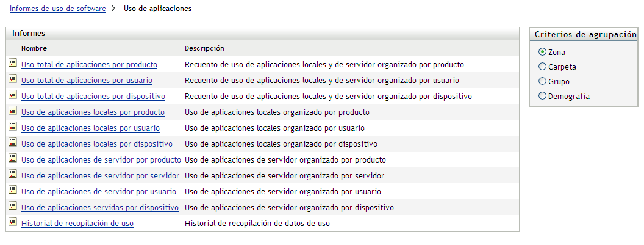Click report icon beside Uso de aplicaciones locales por producto
Image resolution: width=644 pixels, height=245 pixels.
click(12, 111)
